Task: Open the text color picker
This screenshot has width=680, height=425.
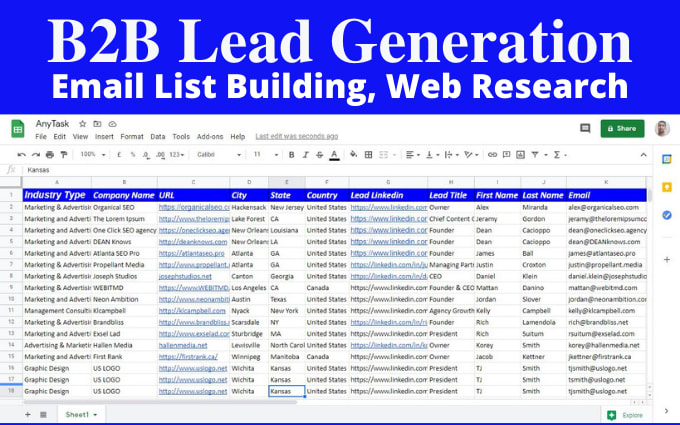Action: [334, 155]
